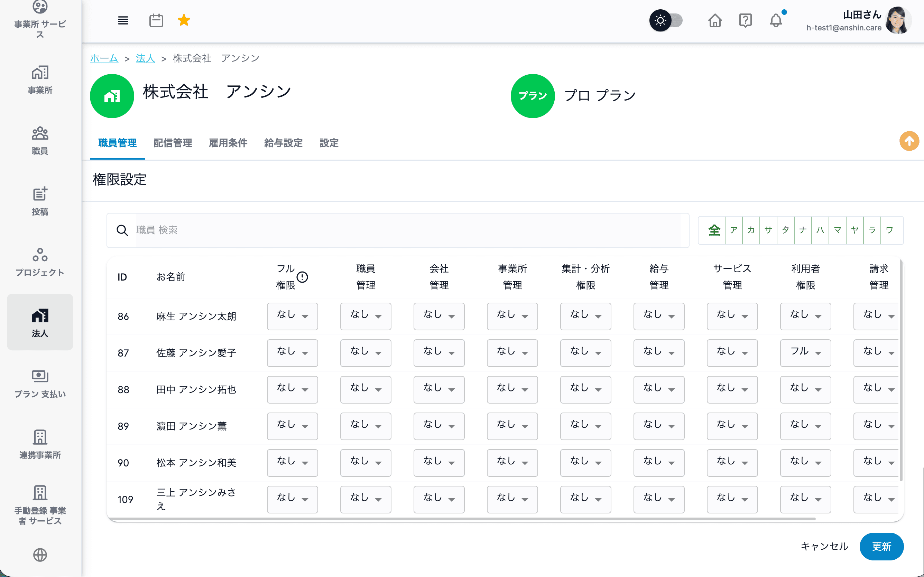924x577 pixels.
Task: Open フル権限 dropdown for 麻生 アンシン太朗
Action: tap(292, 316)
